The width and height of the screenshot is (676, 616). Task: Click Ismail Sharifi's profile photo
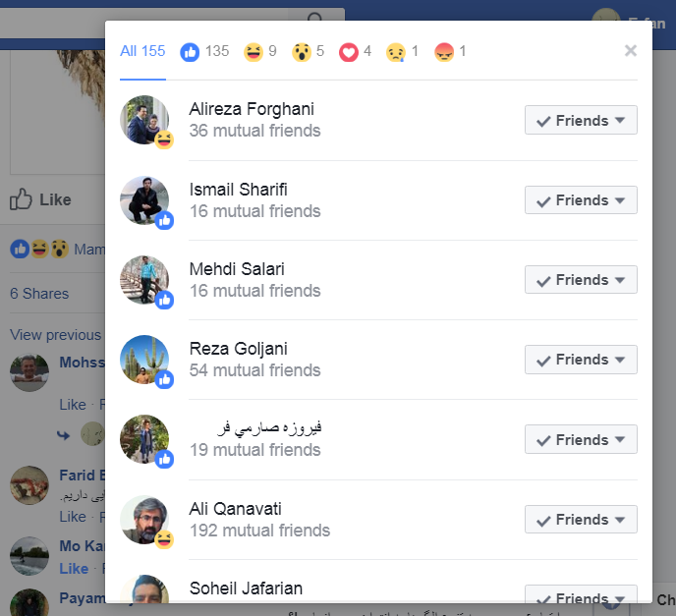click(144, 200)
